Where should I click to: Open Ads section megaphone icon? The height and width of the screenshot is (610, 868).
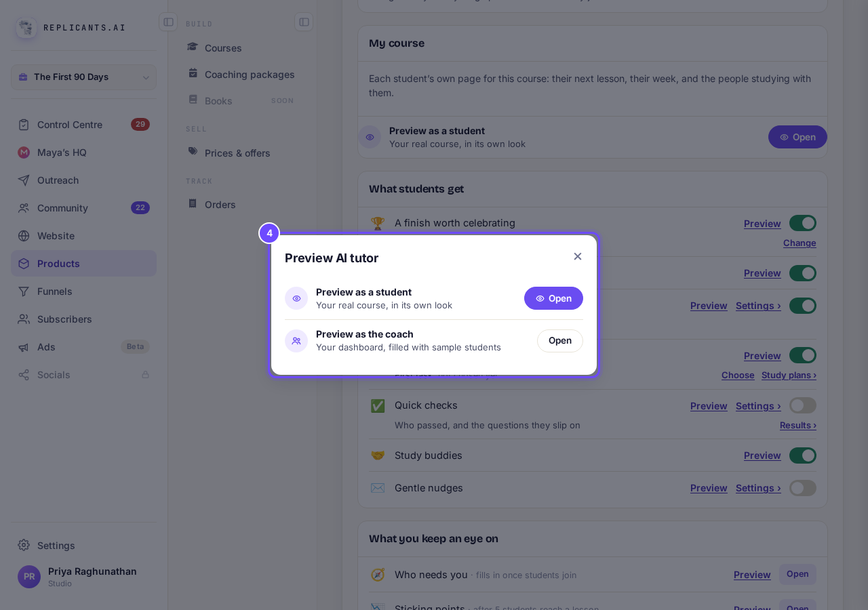click(24, 347)
